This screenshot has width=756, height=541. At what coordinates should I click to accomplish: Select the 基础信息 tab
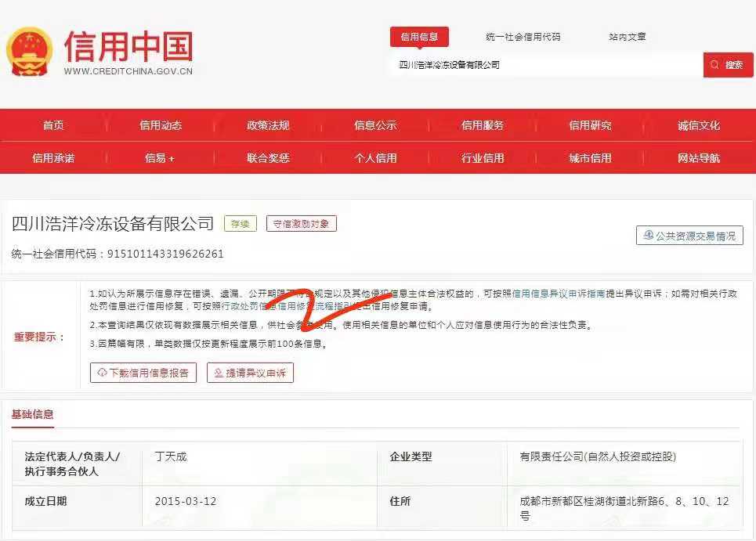32,414
